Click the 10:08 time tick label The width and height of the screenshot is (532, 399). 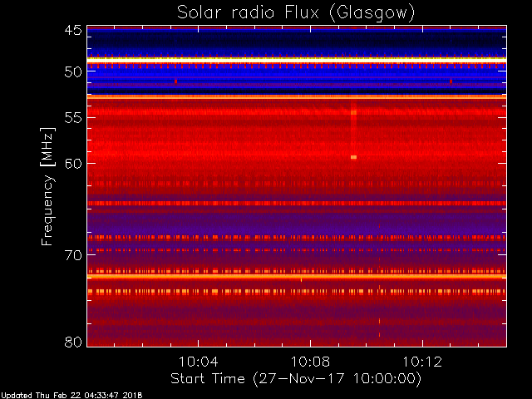pos(310,362)
